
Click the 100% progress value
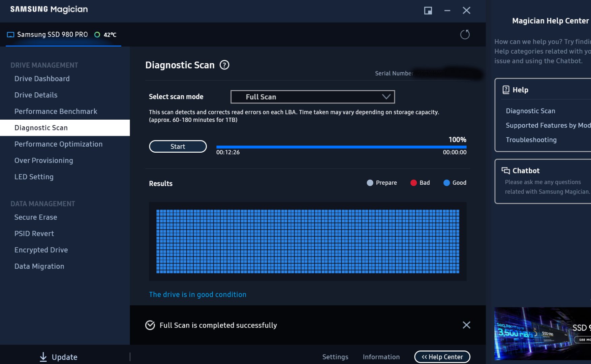tap(457, 140)
